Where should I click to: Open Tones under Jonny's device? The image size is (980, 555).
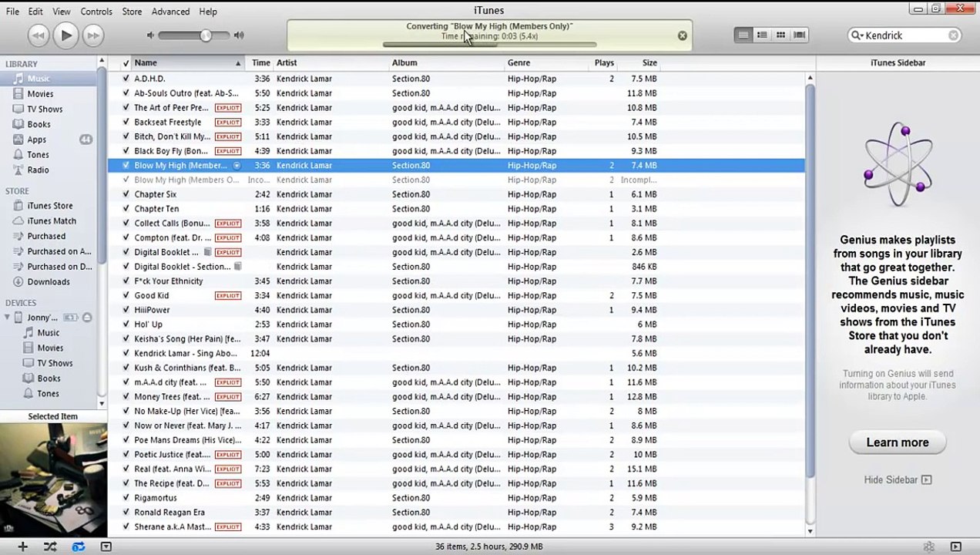(x=48, y=393)
